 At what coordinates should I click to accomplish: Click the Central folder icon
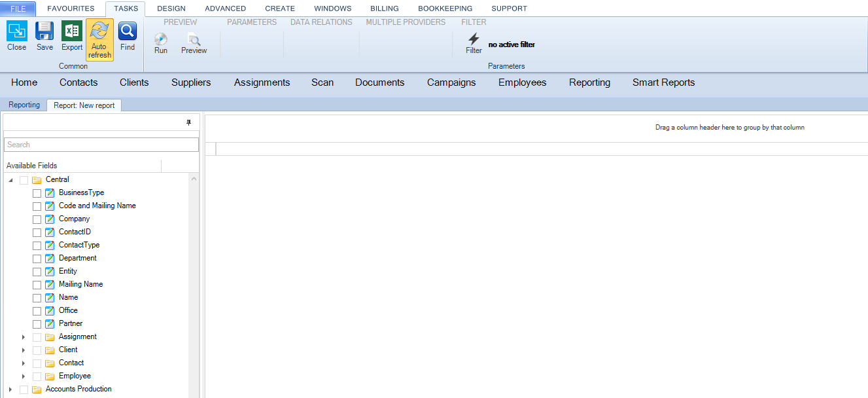[x=37, y=179]
